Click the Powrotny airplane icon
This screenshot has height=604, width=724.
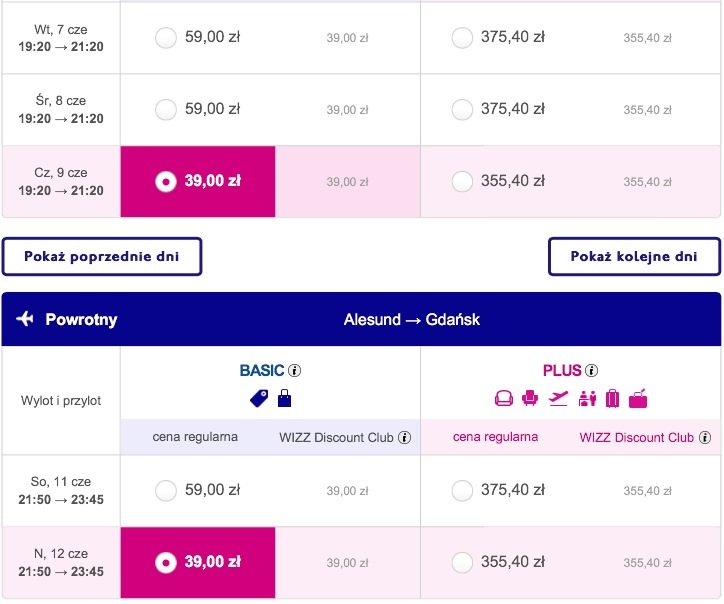[25, 319]
